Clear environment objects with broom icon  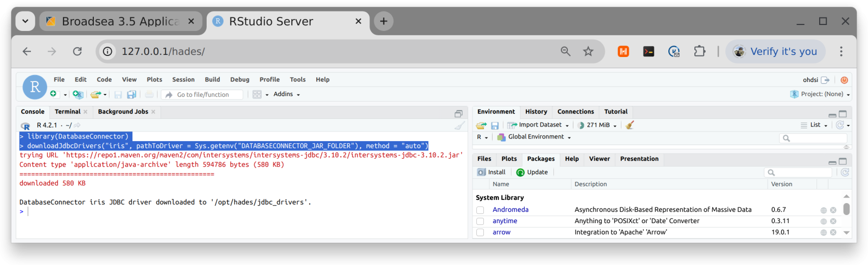629,125
